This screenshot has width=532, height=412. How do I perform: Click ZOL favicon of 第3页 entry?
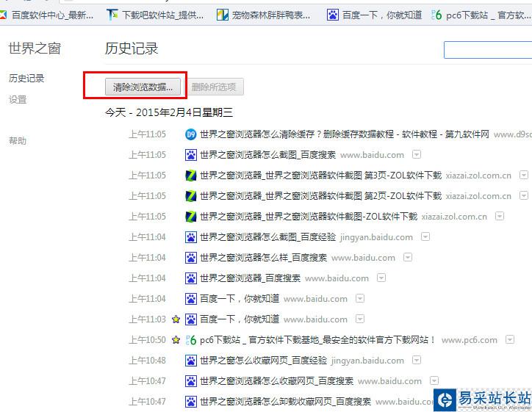(190, 176)
